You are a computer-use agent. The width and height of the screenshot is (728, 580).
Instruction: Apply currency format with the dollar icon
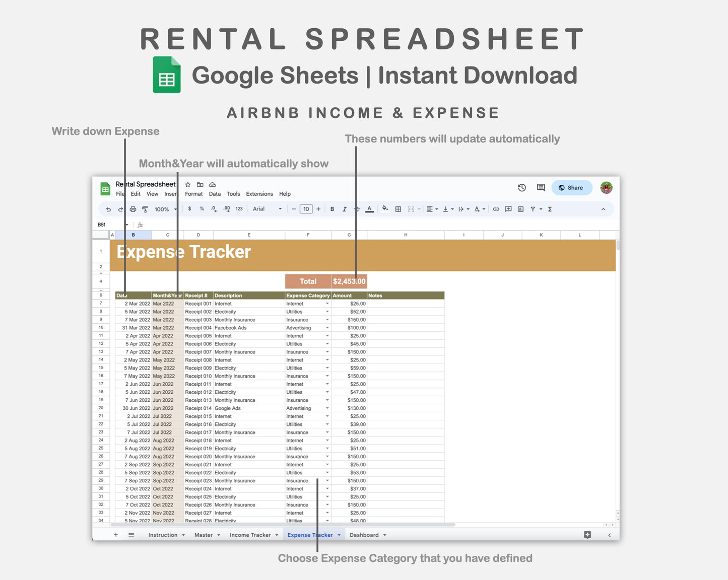pos(189,208)
